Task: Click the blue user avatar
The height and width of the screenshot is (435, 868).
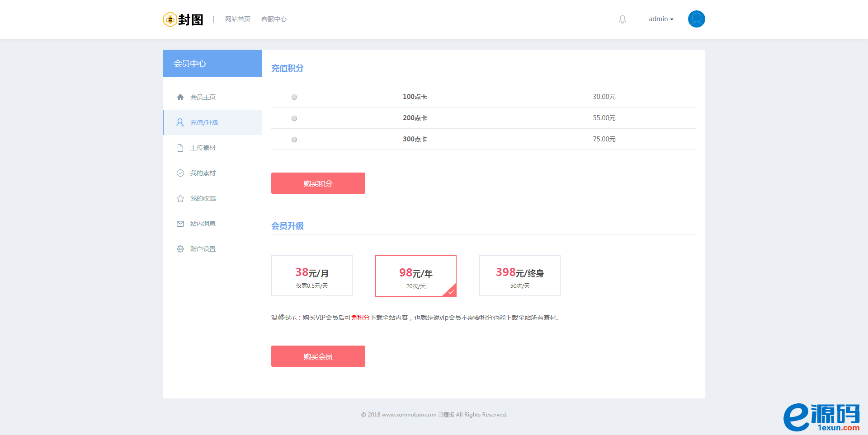Action: tap(696, 19)
